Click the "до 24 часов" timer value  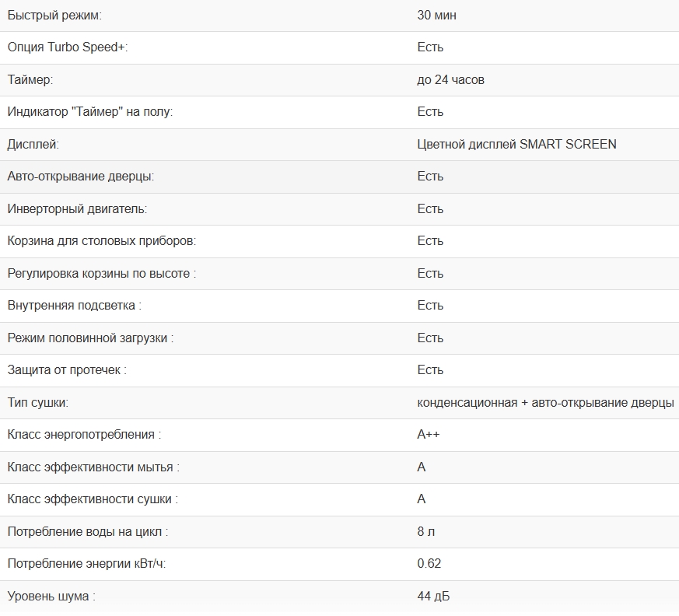click(450, 80)
